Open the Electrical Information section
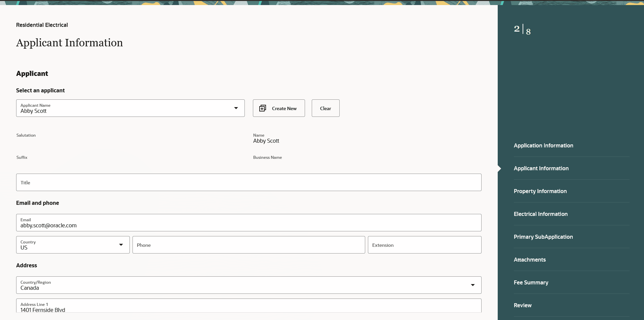 [x=541, y=214]
